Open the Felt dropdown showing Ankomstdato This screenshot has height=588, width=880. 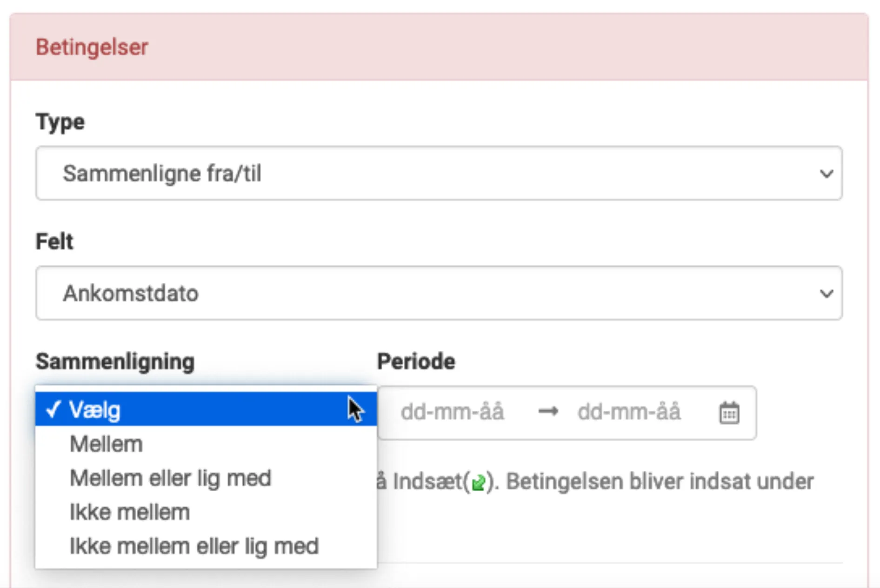pos(419,293)
